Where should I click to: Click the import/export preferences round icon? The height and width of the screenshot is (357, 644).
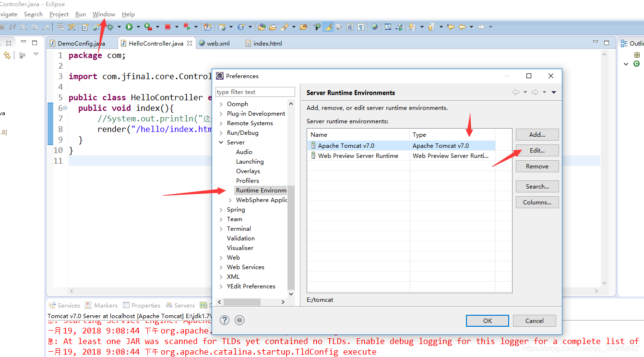tap(240, 320)
